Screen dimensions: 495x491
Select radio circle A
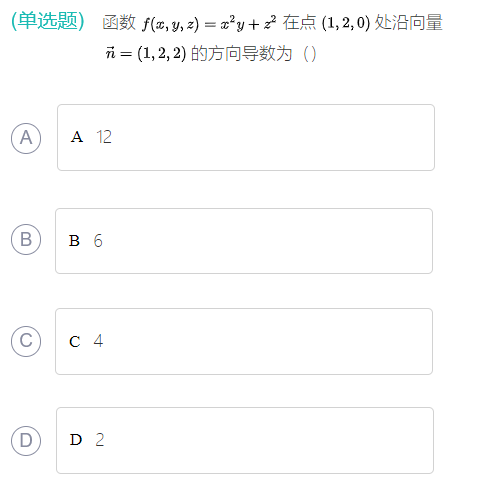26,138
